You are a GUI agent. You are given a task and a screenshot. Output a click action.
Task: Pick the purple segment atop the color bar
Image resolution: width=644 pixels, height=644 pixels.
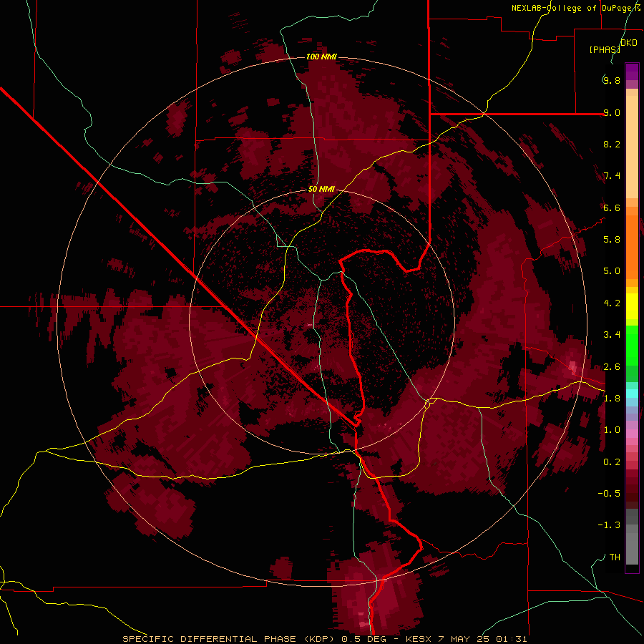[632, 72]
